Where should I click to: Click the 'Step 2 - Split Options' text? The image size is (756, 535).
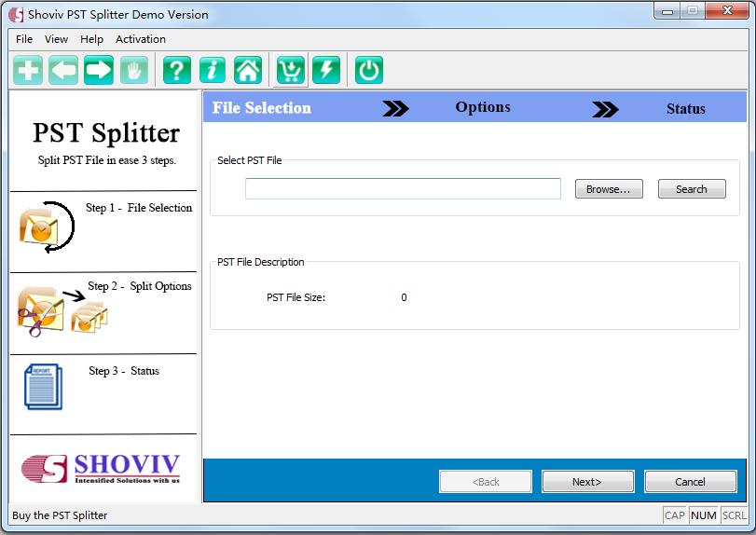139,286
